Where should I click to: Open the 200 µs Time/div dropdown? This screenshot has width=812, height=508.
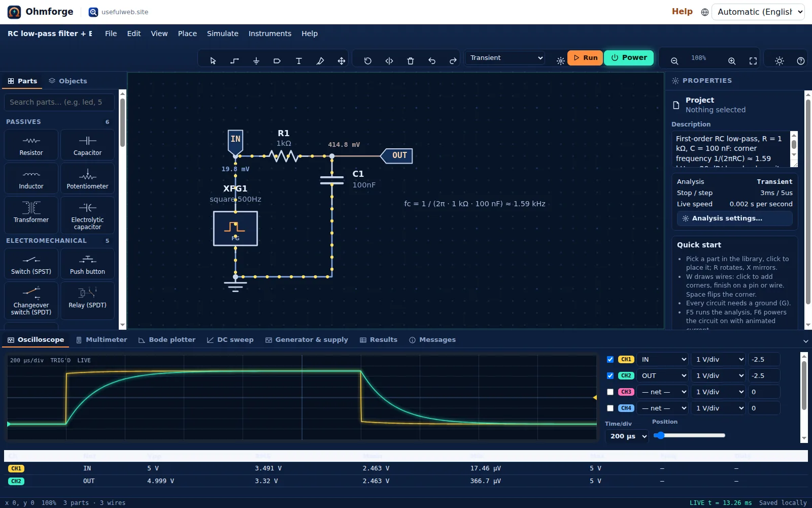coord(627,436)
